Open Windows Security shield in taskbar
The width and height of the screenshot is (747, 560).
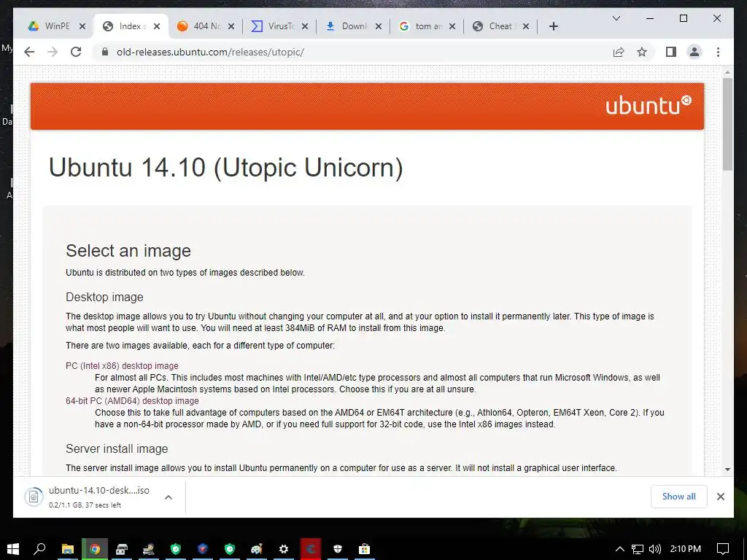338,549
